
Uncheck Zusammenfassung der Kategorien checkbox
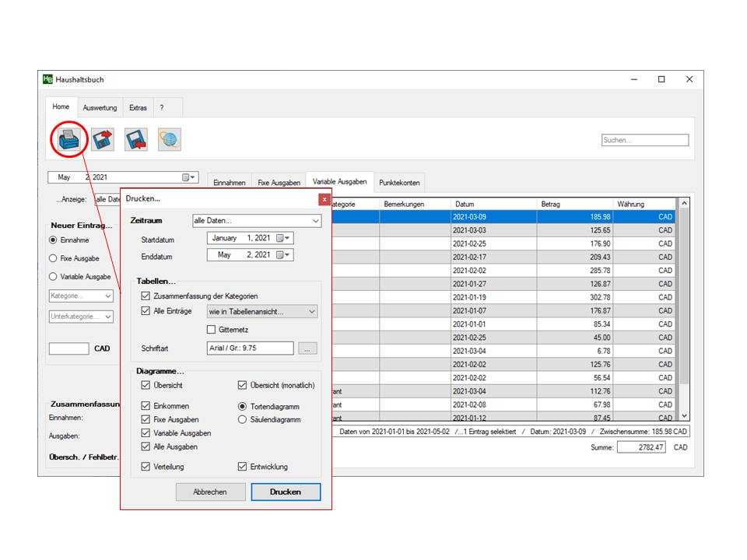click(146, 296)
